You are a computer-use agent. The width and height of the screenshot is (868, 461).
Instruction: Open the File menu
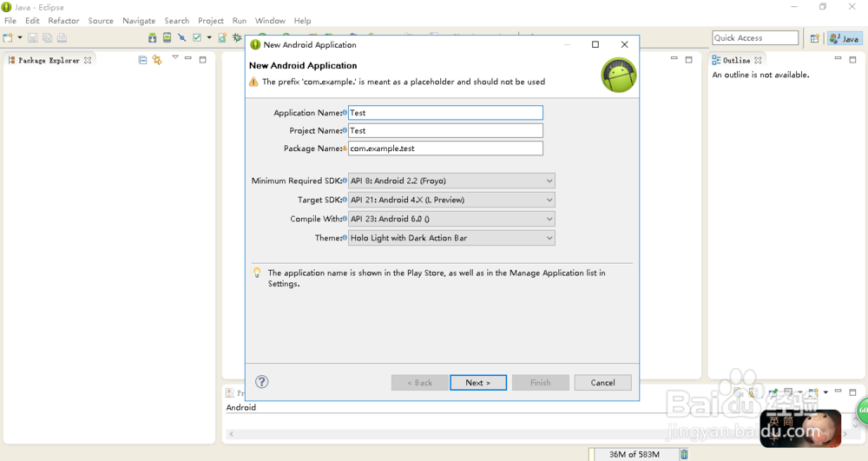(10, 21)
